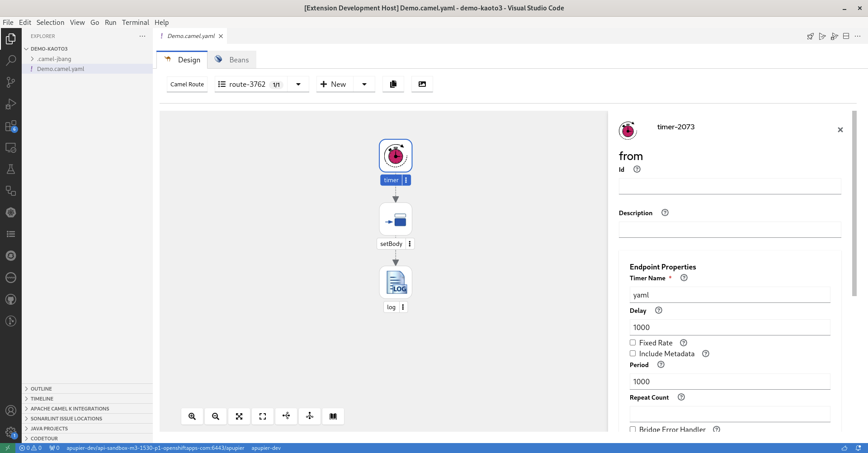Close the timer-2073 properties panel
This screenshot has width=868, height=453.
pos(840,130)
